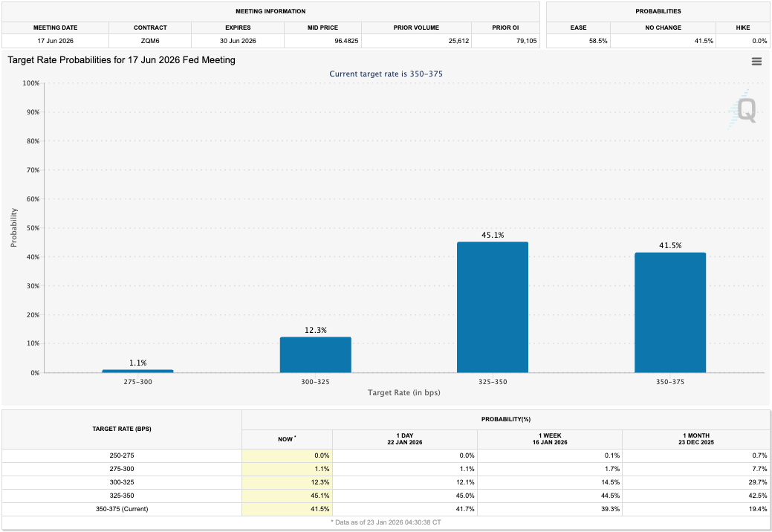The width and height of the screenshot is (772, 532).
Task: Click the 'Current target rate is 350-375' label
Action: (x=386, y=74)
